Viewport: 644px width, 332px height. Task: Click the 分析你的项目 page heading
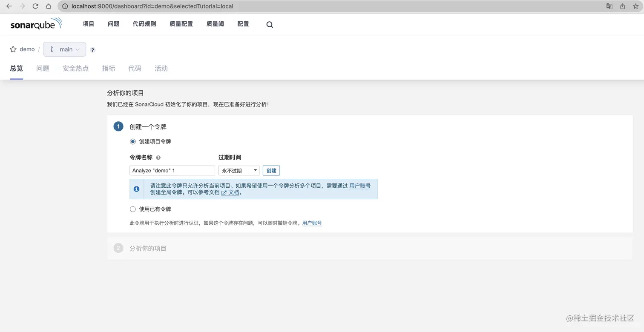(x=126, y=93)
